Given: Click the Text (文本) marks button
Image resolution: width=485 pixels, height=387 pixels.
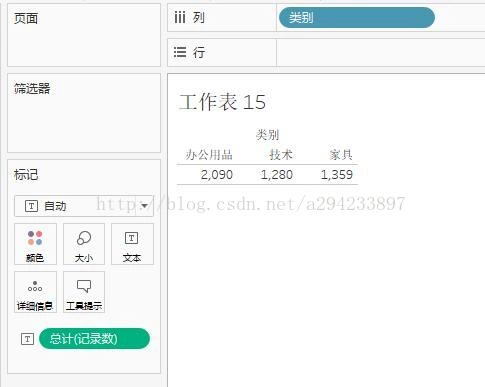Looking at the screenshot, I should tap(132, 244).
